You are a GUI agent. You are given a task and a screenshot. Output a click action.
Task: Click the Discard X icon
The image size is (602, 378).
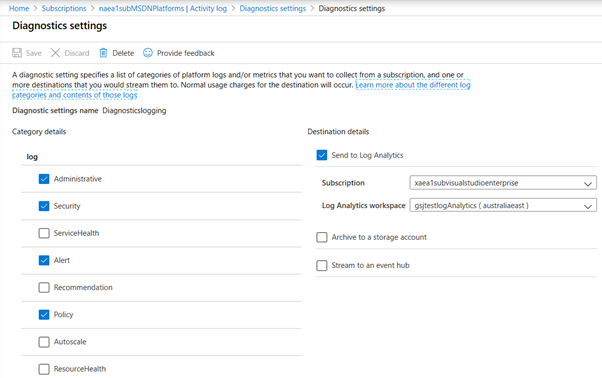pyautogui.click(x=55, y=53)
